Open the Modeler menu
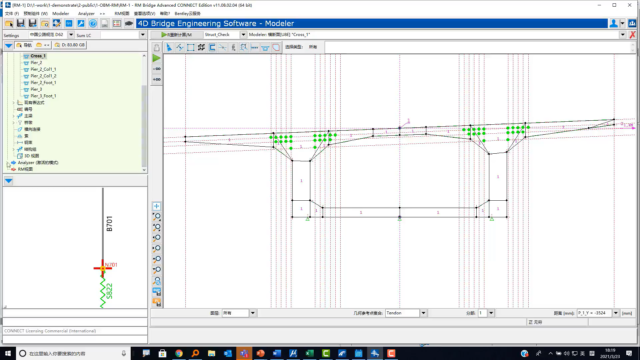The width and height of the screenshot is (640, 360). pos(60,13)
